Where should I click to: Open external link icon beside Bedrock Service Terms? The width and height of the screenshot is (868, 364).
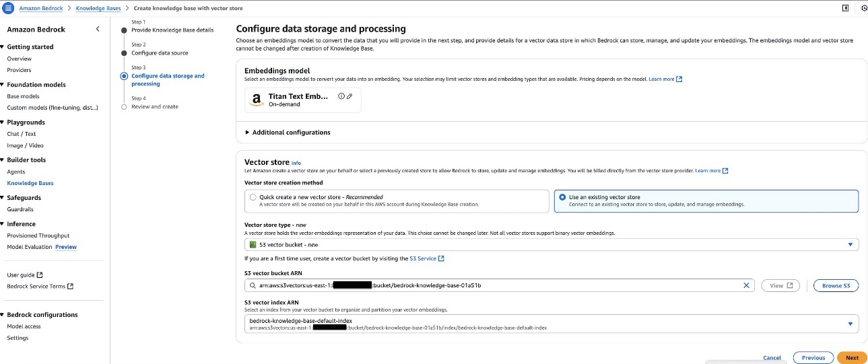coord(71,286)
